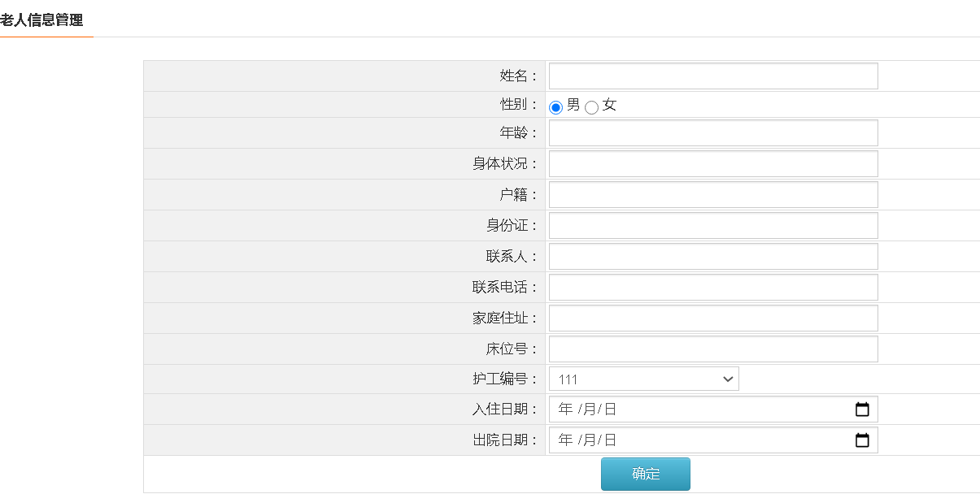Select the 男 gender radio button

click(x=556, y=107)
